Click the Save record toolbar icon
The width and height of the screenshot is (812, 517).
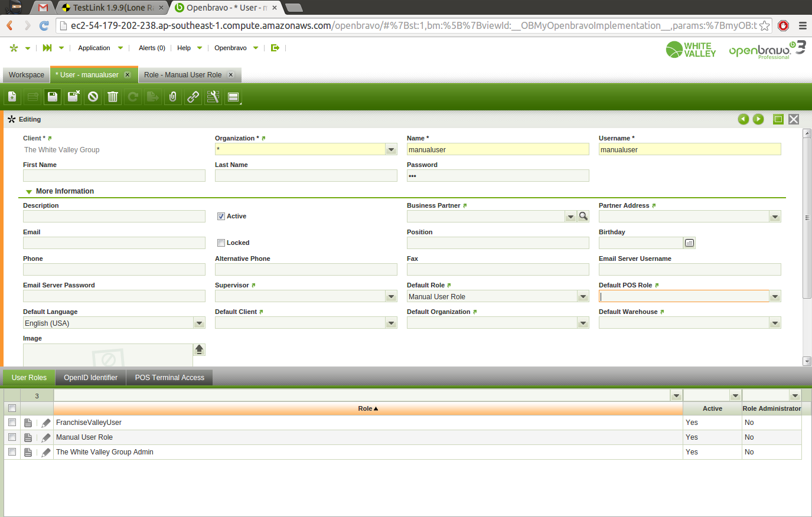[53, 97]
